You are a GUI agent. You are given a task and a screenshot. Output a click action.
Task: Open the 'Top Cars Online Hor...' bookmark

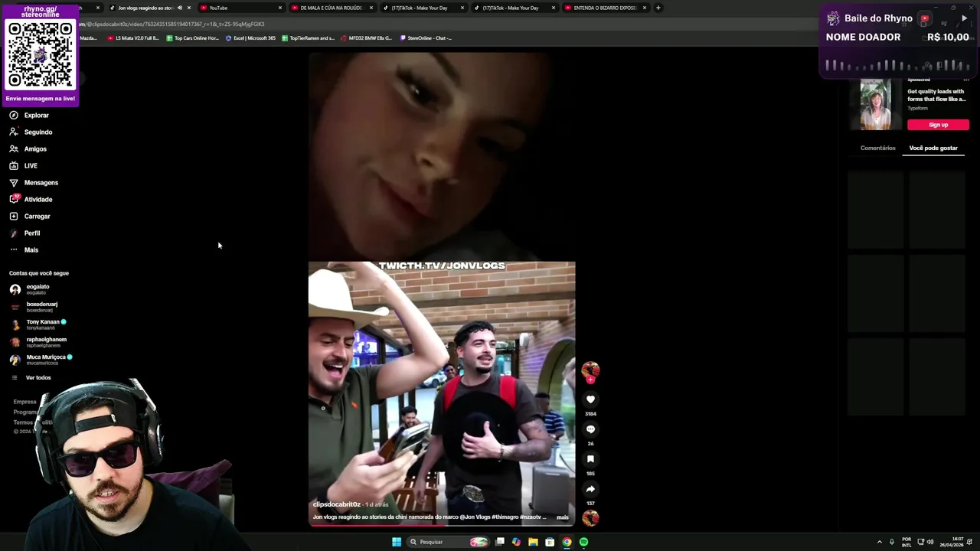(193, 37)
